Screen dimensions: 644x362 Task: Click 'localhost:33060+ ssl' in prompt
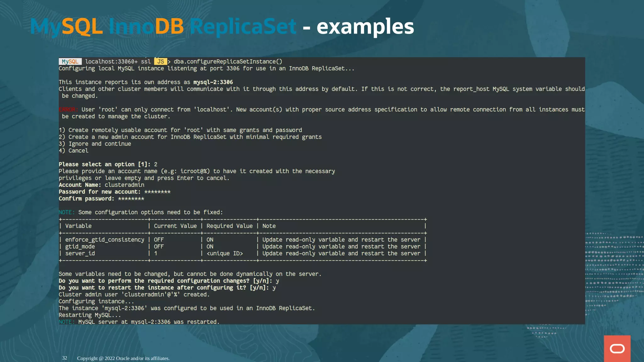coord(118,62)
